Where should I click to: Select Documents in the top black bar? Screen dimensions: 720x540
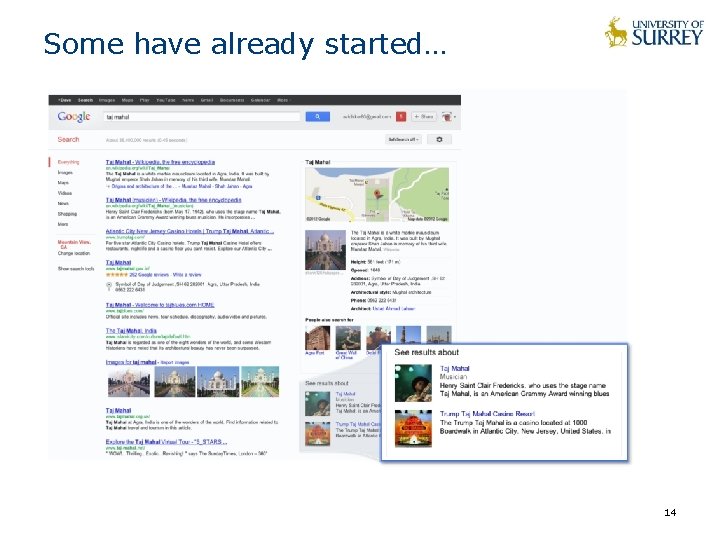232,100
